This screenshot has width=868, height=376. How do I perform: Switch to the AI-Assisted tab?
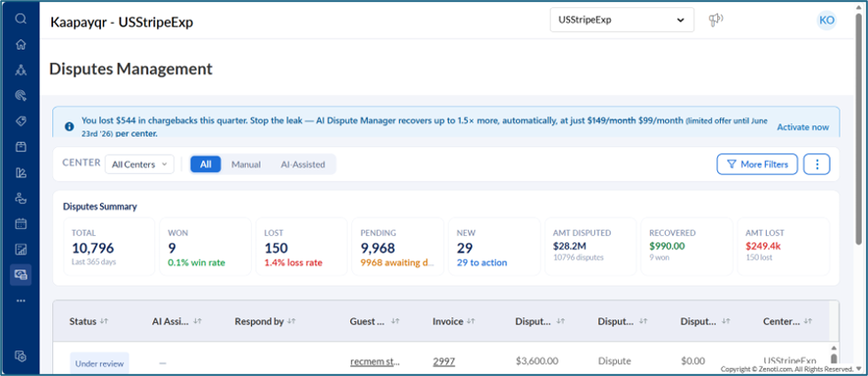(x=303, y=164)
